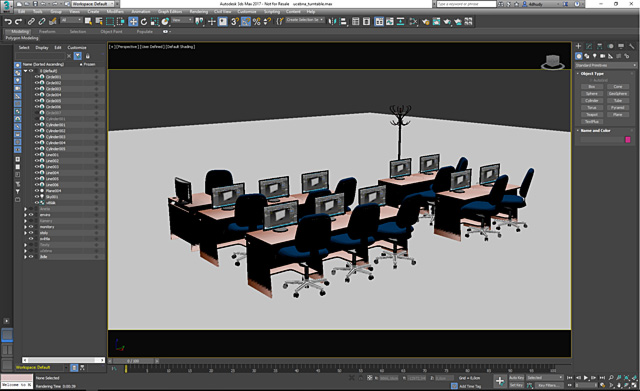Open the Material Editor icon
This screenshot has width=640, height=391.
(x=413, y=21)
